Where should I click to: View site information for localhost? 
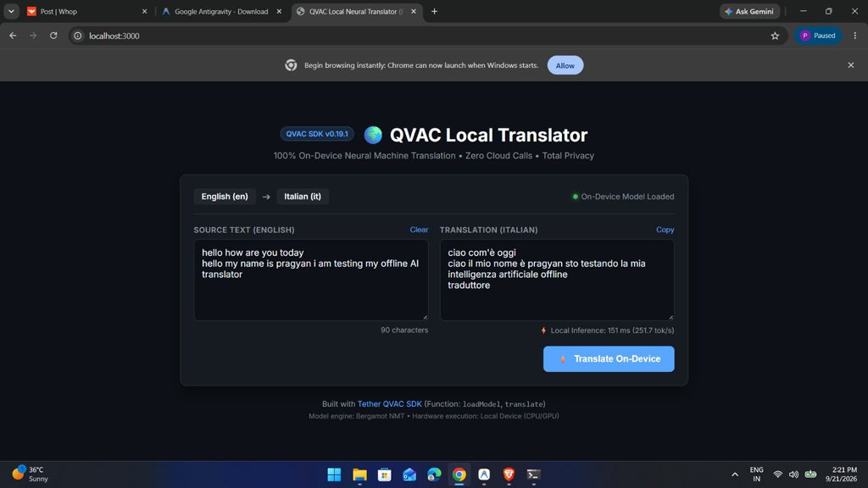[78, 36]
